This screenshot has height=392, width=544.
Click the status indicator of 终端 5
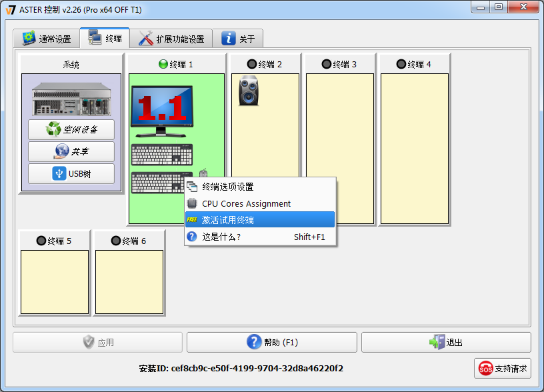[x=41, y=241]
